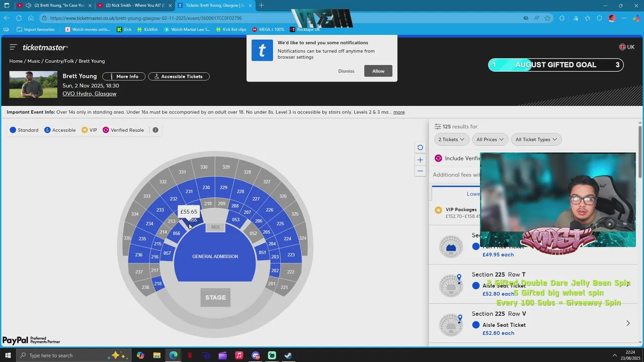Click the Brett Young event thumbnail
The height and width of the screenshot is (362, 644).
pos(33,84)
